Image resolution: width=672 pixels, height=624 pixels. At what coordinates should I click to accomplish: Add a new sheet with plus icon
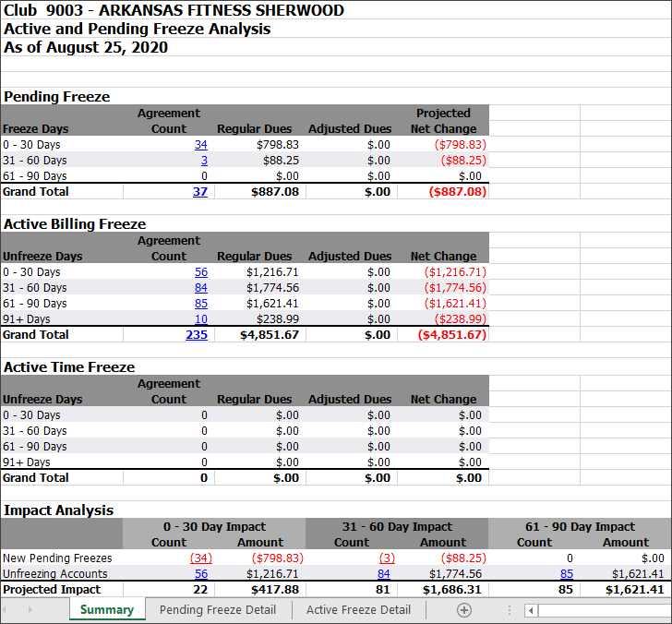coord(464,610)
